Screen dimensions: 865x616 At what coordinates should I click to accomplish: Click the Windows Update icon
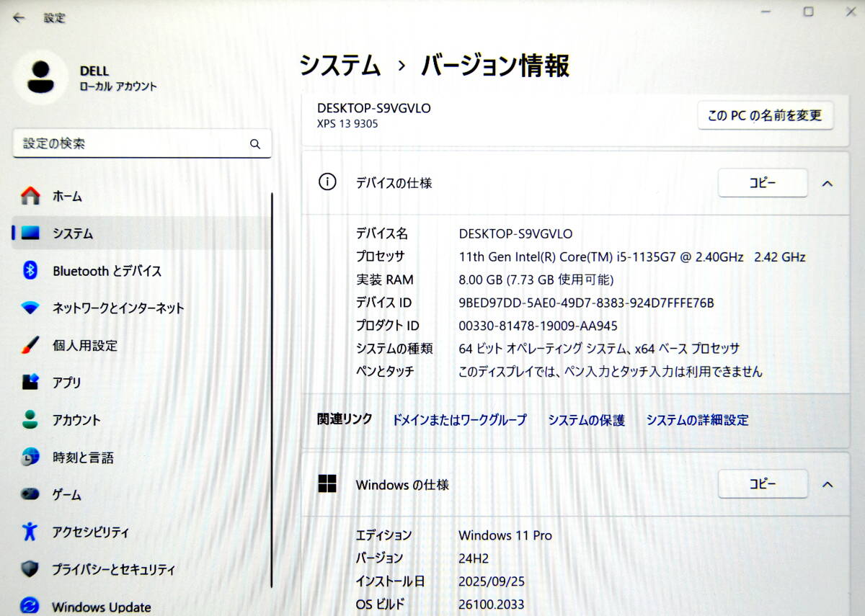tap(30, 607)
